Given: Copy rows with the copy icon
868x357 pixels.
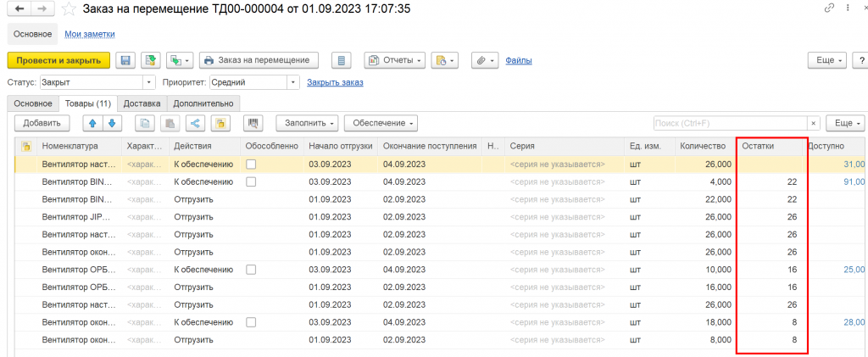Looking at the screenshot, I should [x=145, y=123].
